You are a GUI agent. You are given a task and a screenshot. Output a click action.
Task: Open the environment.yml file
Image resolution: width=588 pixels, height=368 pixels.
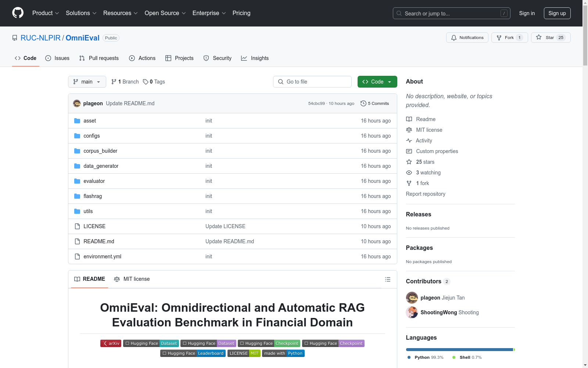pyautogui.click(x=102, y=256)
